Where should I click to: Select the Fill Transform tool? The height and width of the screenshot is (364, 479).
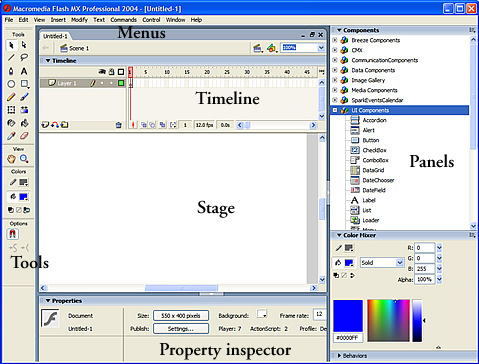[x=24, y=110]
